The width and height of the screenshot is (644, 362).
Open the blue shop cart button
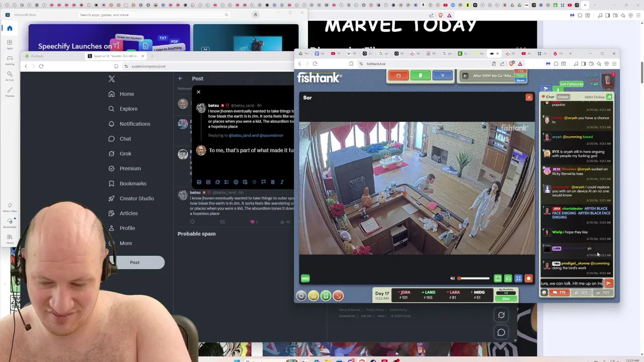[x=442, y=76]
